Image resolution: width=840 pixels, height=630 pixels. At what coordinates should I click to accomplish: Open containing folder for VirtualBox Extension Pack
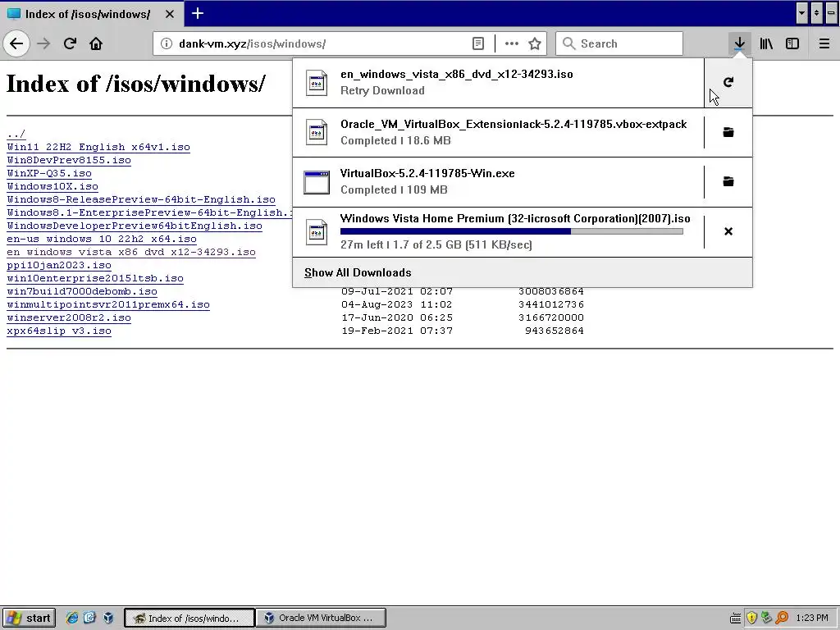728,132
